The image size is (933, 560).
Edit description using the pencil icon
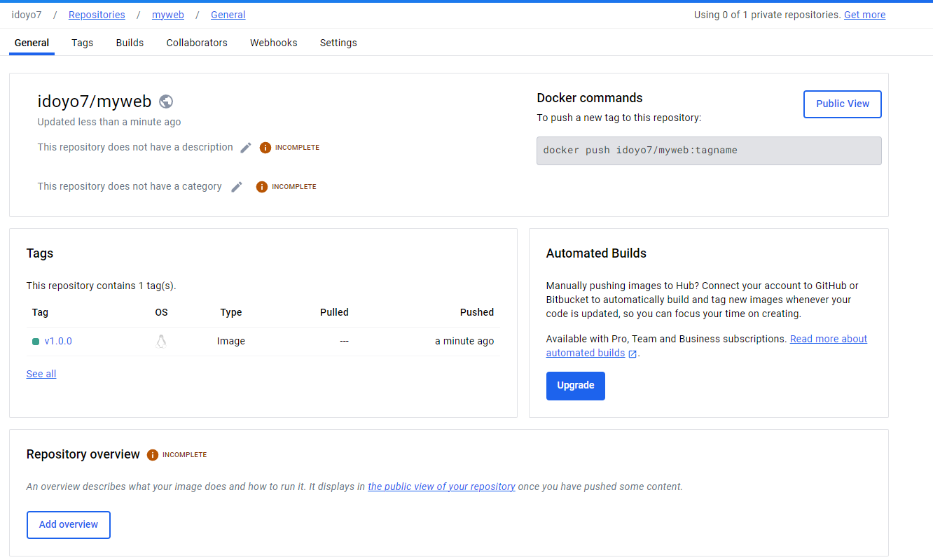tap(246, 148)
